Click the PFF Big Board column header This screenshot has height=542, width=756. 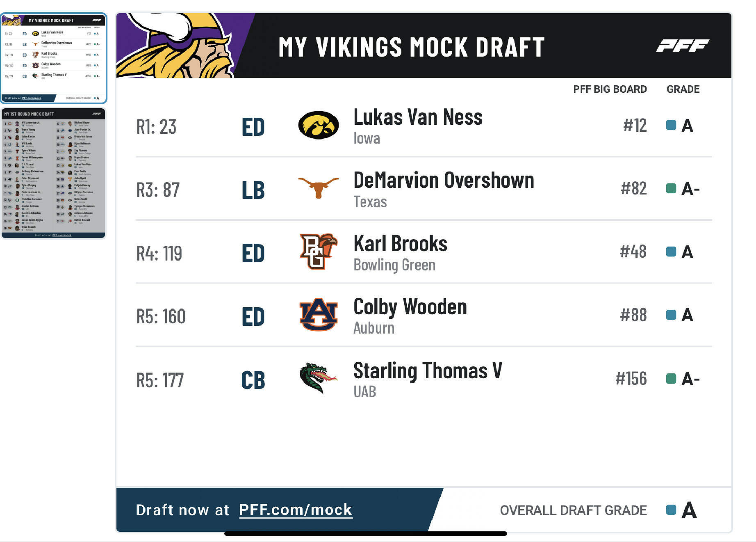click(610, 89)
